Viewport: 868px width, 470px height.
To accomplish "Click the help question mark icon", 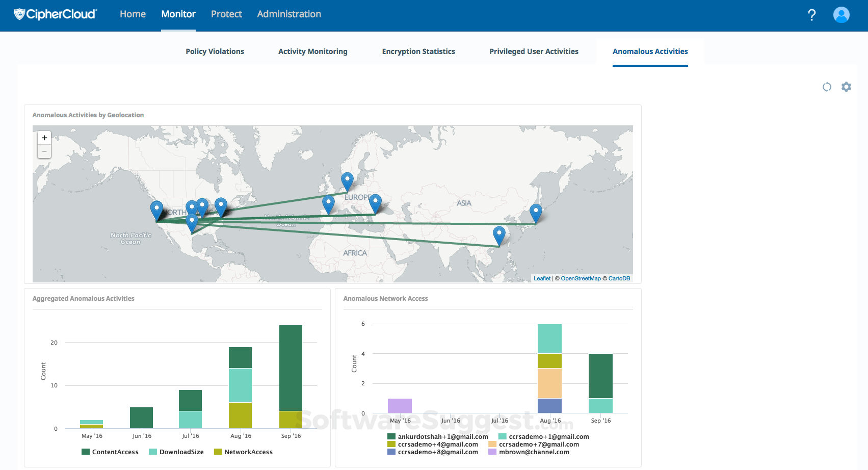I will (812, 15).
